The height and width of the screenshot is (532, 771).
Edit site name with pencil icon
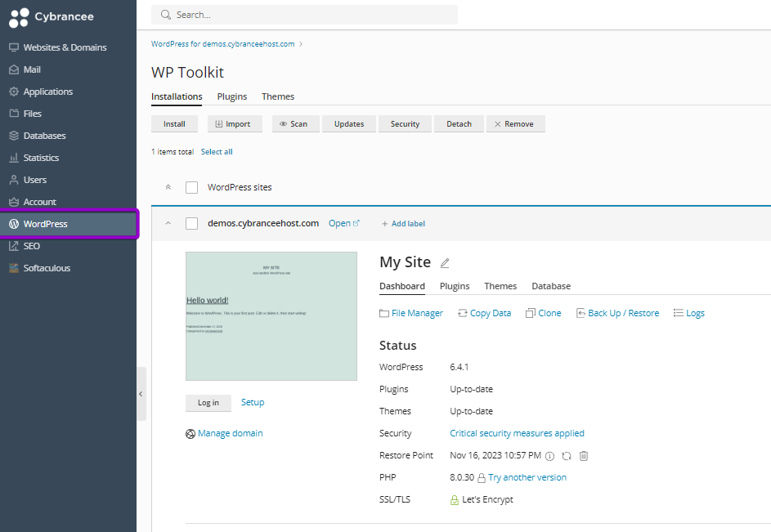445,263
